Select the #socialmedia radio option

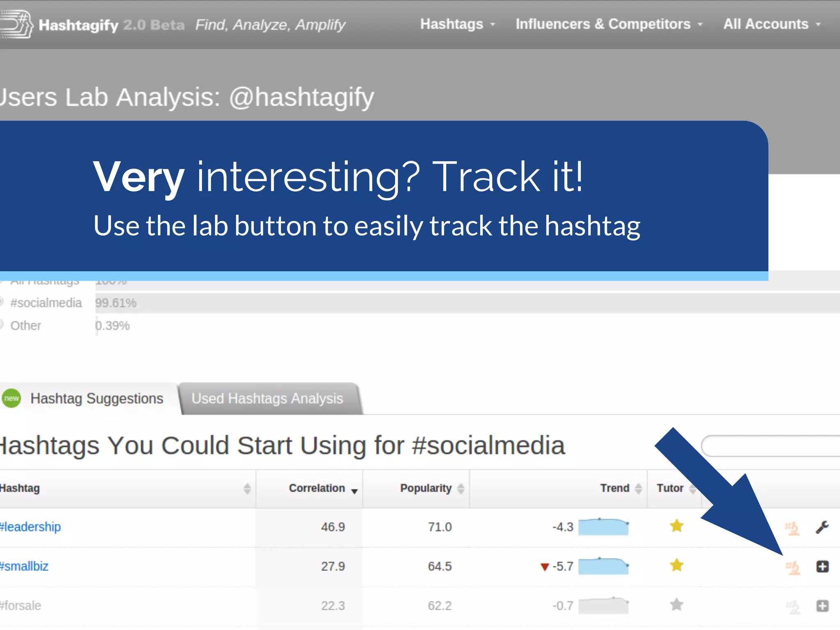click(x=1, y=303)
